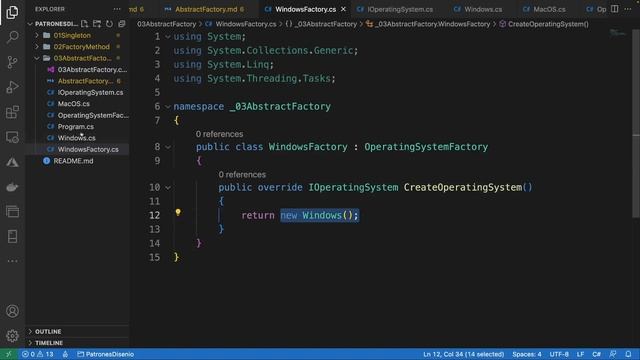Show errors and warnings in status bar

pyautogui.click(x=38, y=354)
